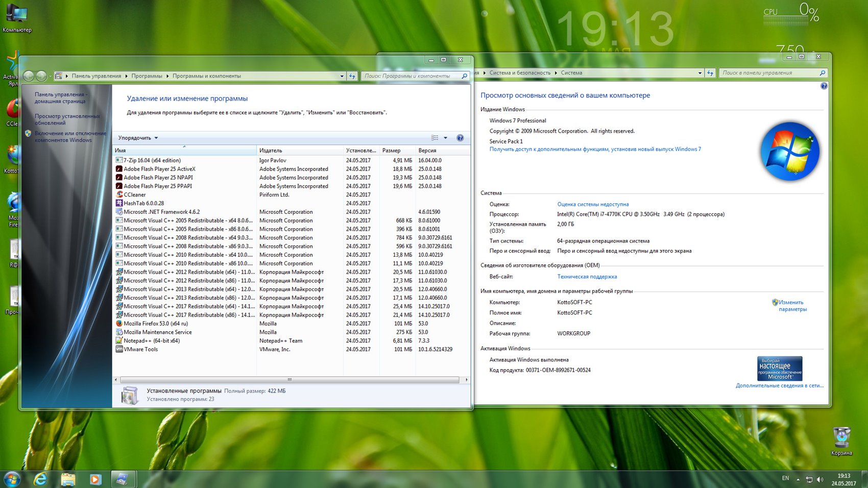Screen dimensions: 868x488
Task: Open Оценка системы недоступна link
Action: (593, 204)
